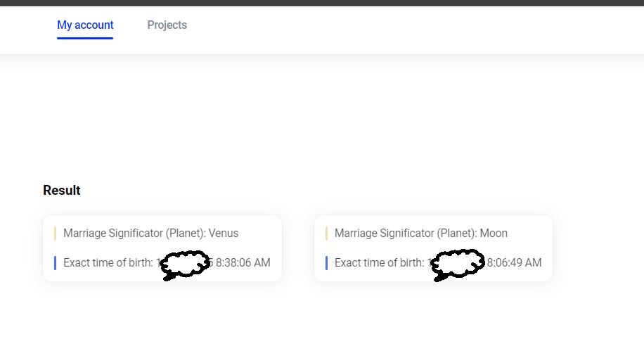
Task: Click the birth time ending 8:06:49 AM
Action: pos(514,263)
